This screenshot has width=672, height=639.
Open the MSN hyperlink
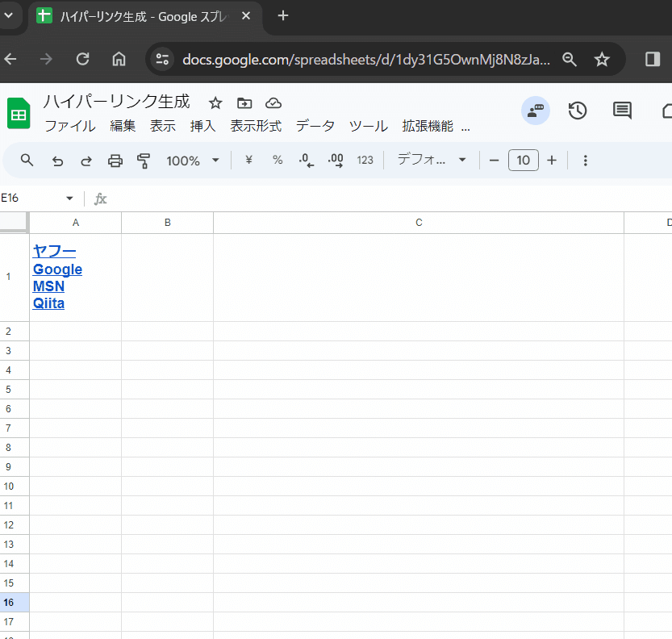(48, 286)
